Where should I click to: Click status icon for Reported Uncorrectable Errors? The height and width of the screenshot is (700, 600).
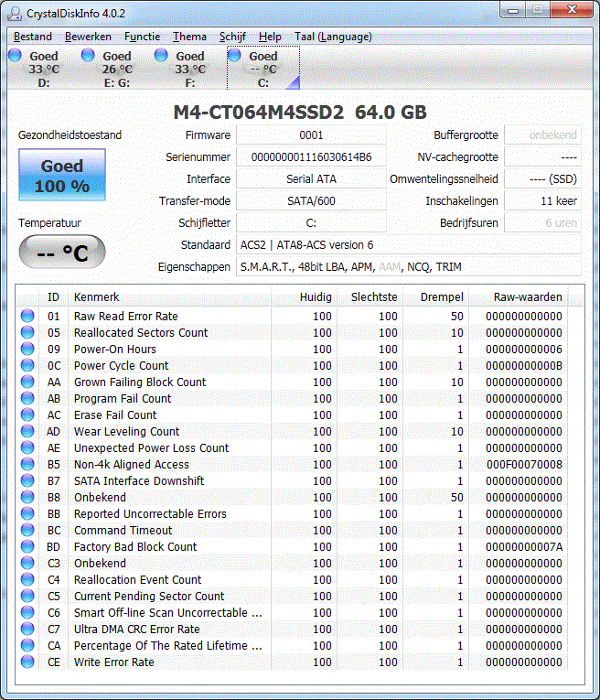coord(27,514)
